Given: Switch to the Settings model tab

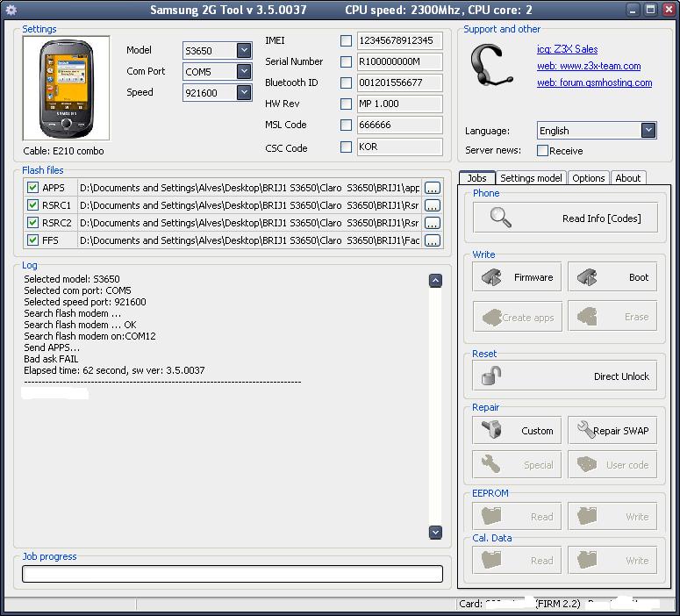Looking at the screenshot, I should click(531, 178).
